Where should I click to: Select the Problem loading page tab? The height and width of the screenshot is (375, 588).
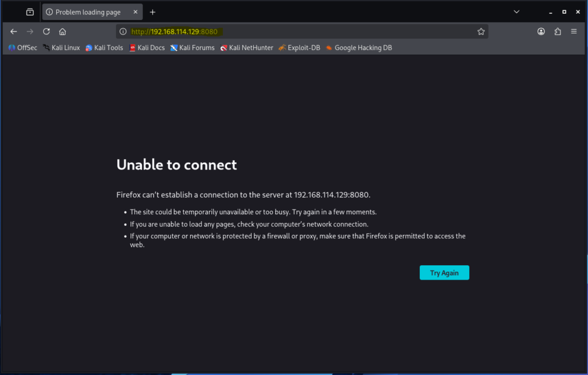88,12
